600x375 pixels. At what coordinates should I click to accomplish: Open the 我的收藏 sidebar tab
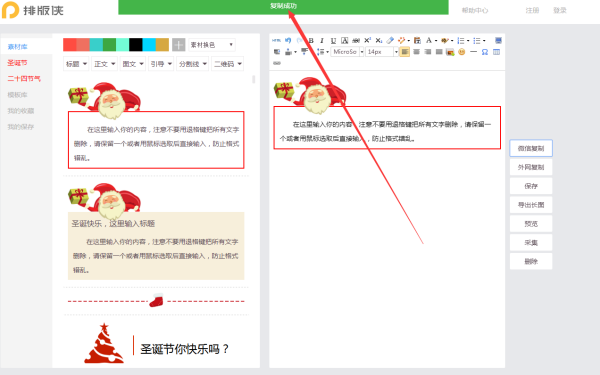tap(21, 111)
